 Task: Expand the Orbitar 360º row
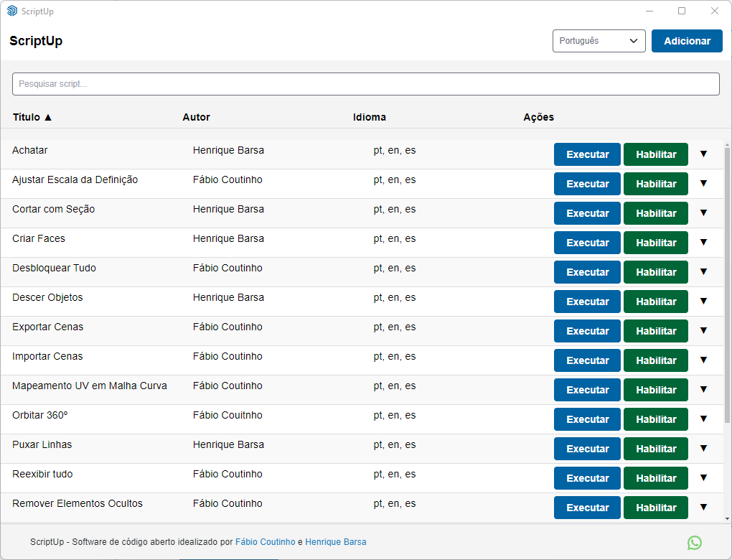tap(703, 419)
